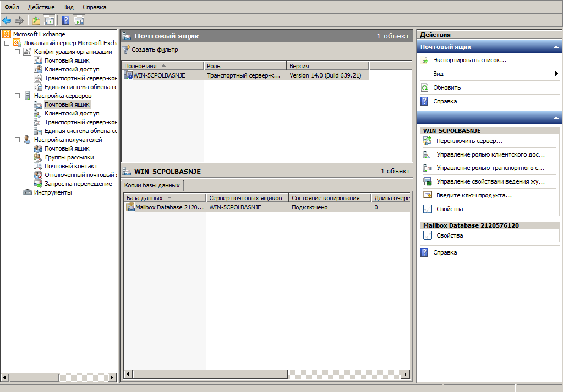The width and height of the screenshot is (563, 392).
Task: Select the Подключено status cell
Action: [x=309, y=207]
